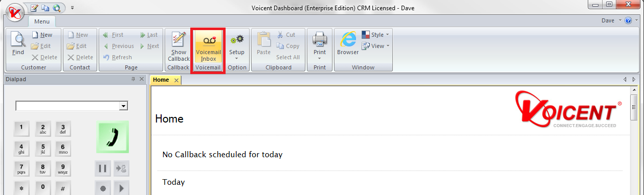Dial number key 5

[x=43, y=149]
